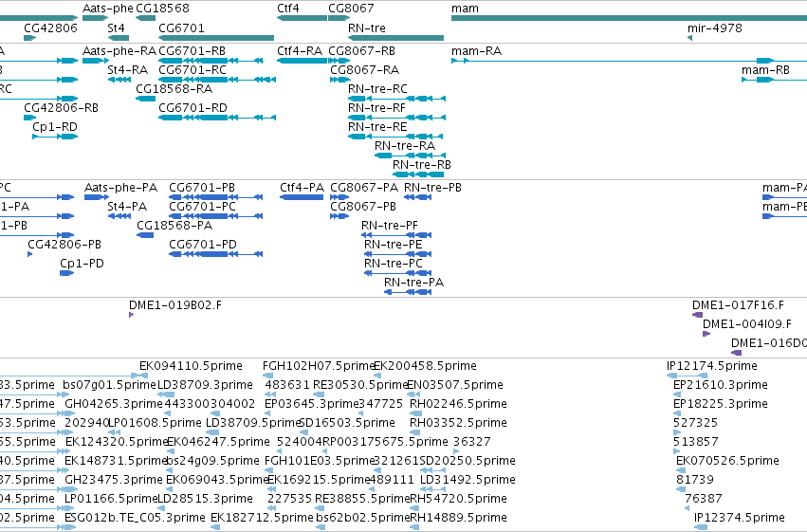Choose the 'EK094110.5prime' EST label
The height and width of the screenshot is (532, 807).
[x=191, y=366]
